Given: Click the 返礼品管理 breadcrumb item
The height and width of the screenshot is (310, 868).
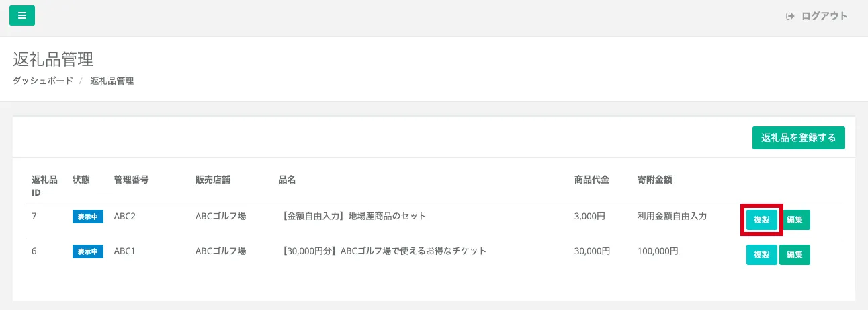Looking at the screenshot, I should (112, 81).
